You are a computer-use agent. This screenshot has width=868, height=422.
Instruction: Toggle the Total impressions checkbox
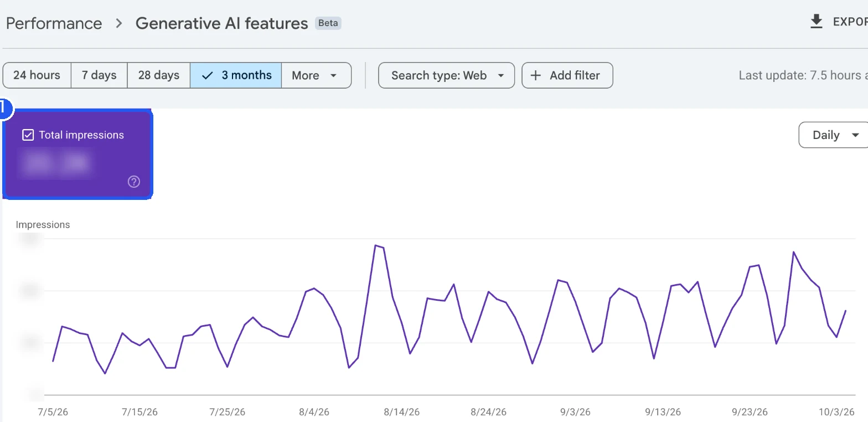[28, 135]
